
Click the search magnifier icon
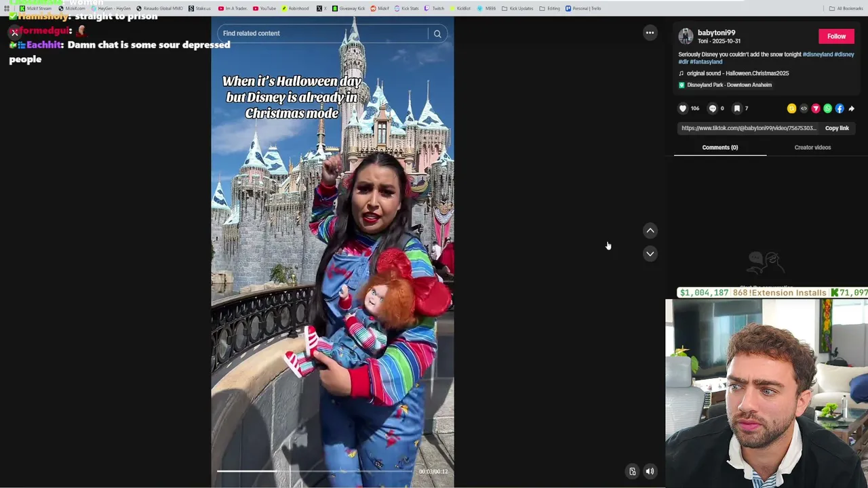click(437, 33)
